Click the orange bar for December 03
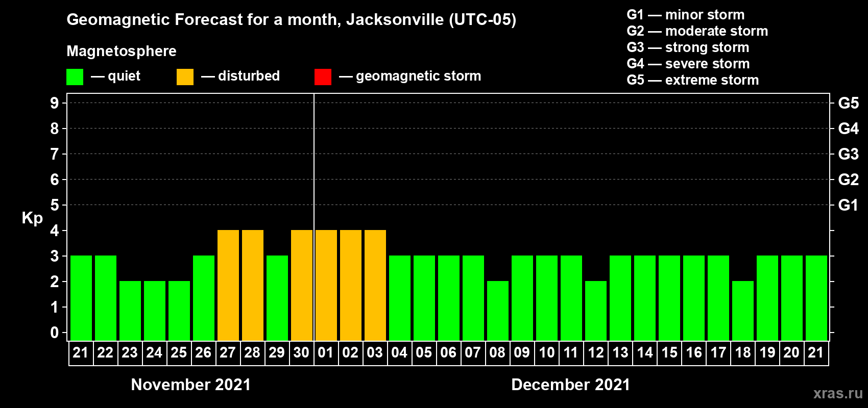This screenshot has width=868, height=408. point(375,285)
